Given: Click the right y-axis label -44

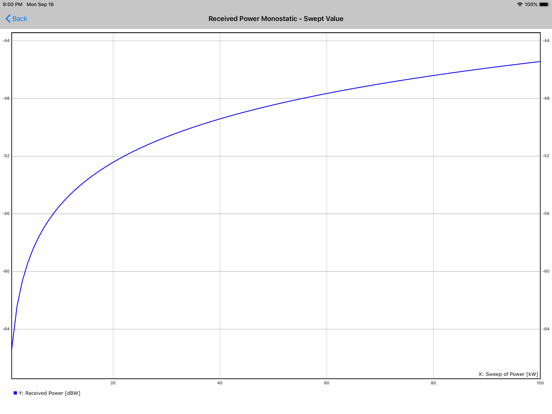Looking at the screenshot, I should [x=546, y=40].
